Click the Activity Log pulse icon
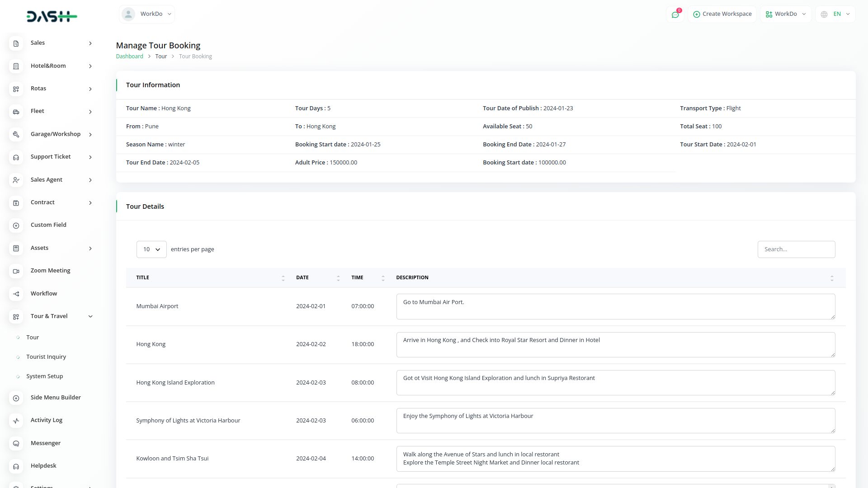 [x=16, y=421]
